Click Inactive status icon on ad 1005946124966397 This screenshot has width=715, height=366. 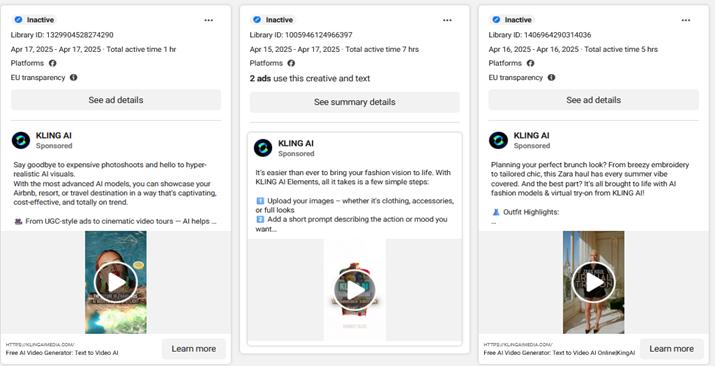pyautogui.click(x=257, y=20)
